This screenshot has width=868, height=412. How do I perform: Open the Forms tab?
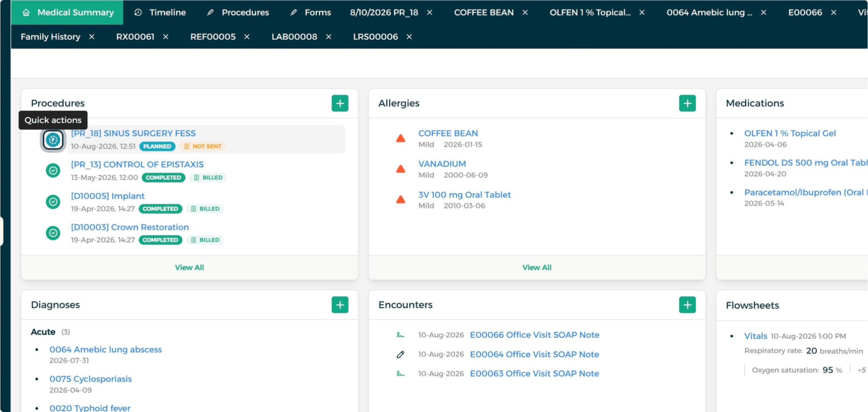pos(310,13)
